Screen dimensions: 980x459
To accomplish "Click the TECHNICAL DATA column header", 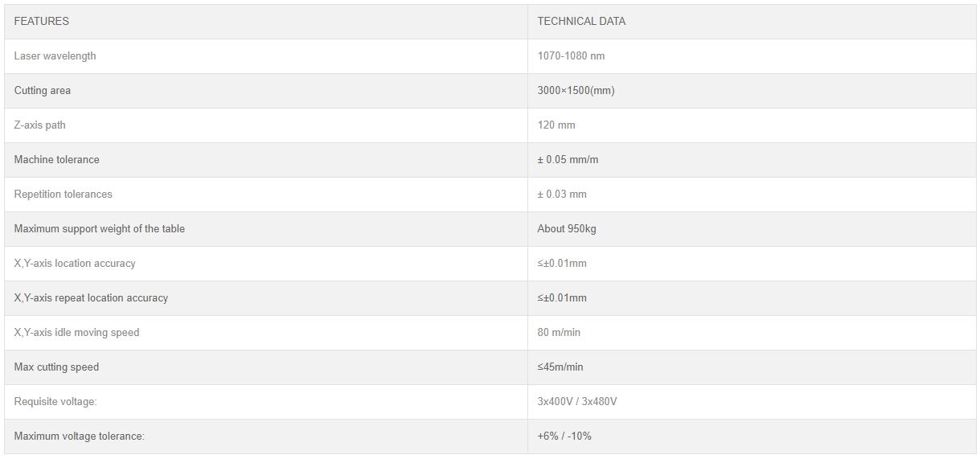I will click(x=581, y=22).
